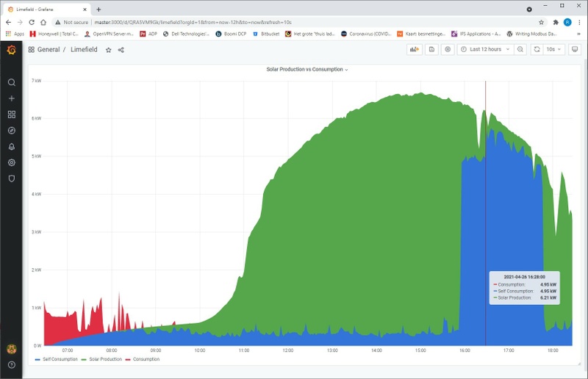Open Solar Production vs Consumption panel menu
The image size is (588, 379).
pyautogui.click(x=307, y=69)
